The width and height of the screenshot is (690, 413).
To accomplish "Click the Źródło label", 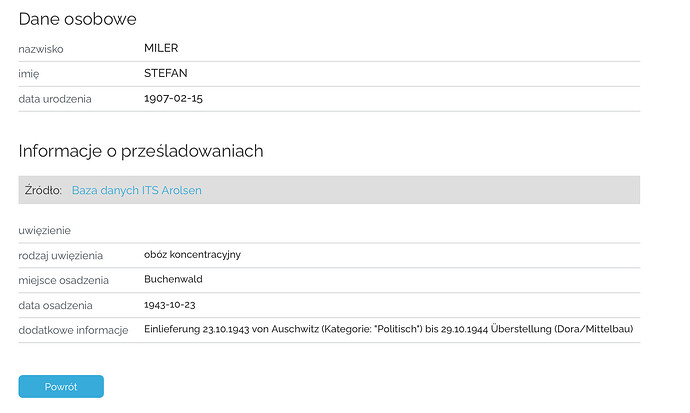I will [43, 190].
